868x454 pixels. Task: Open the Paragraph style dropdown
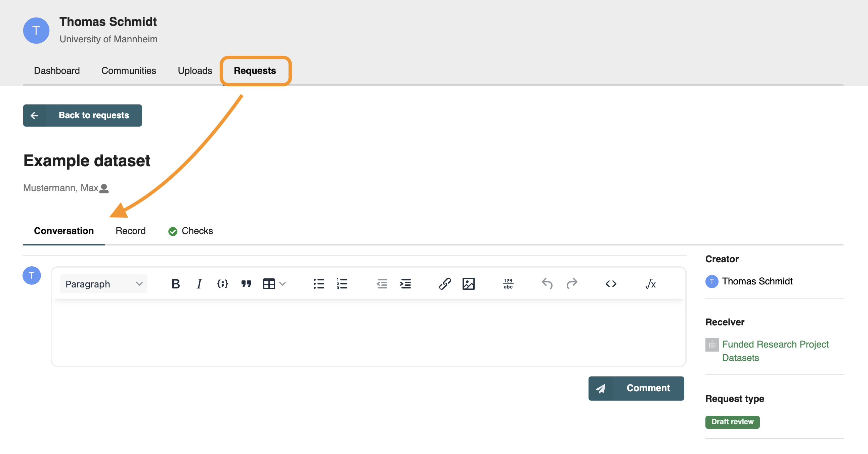pyautogui.click(x=103, y=284)
